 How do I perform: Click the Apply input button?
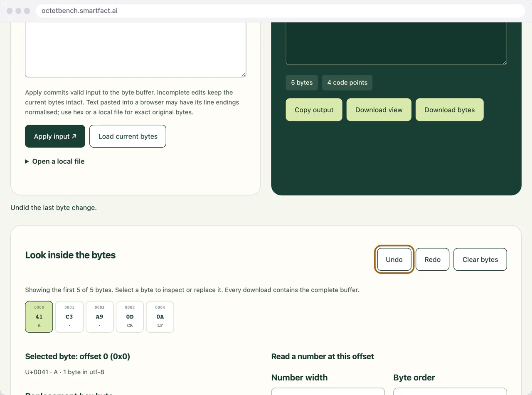[x=55, y=136]
